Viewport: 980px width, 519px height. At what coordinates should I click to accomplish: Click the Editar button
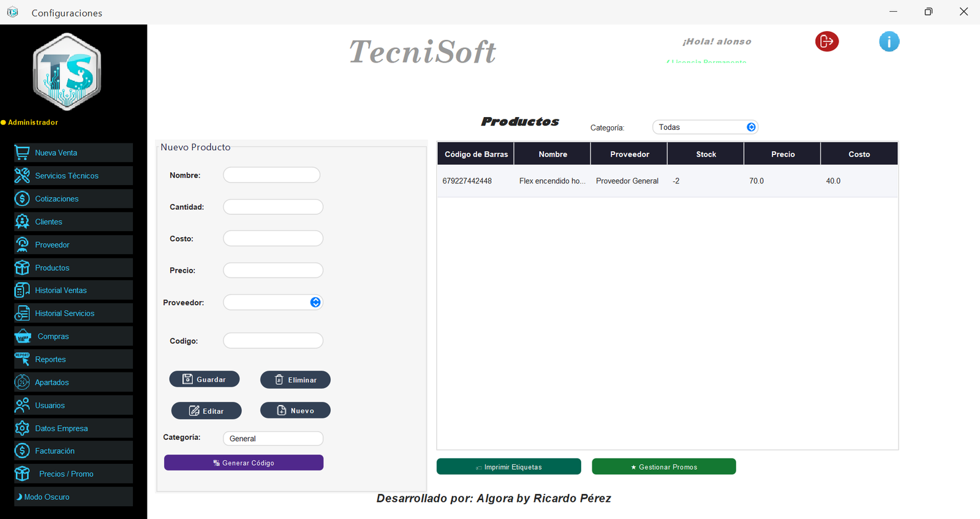[x=206, y=411]
